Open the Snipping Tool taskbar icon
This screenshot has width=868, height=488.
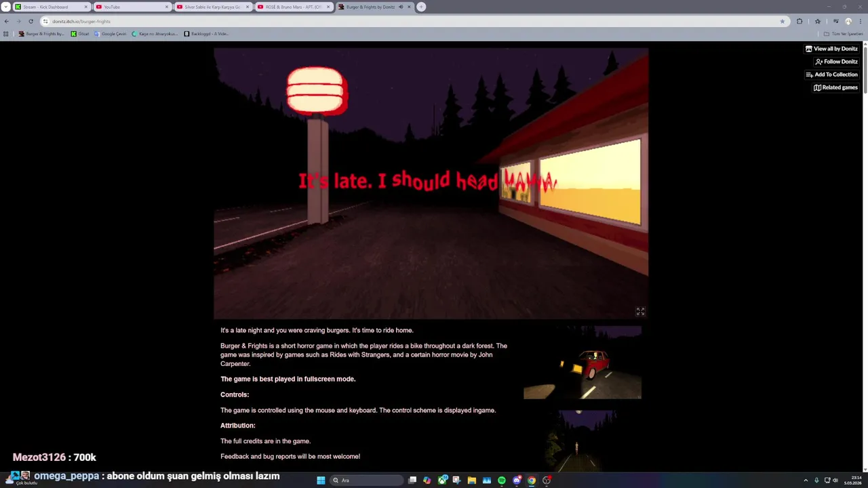[456, 481]
